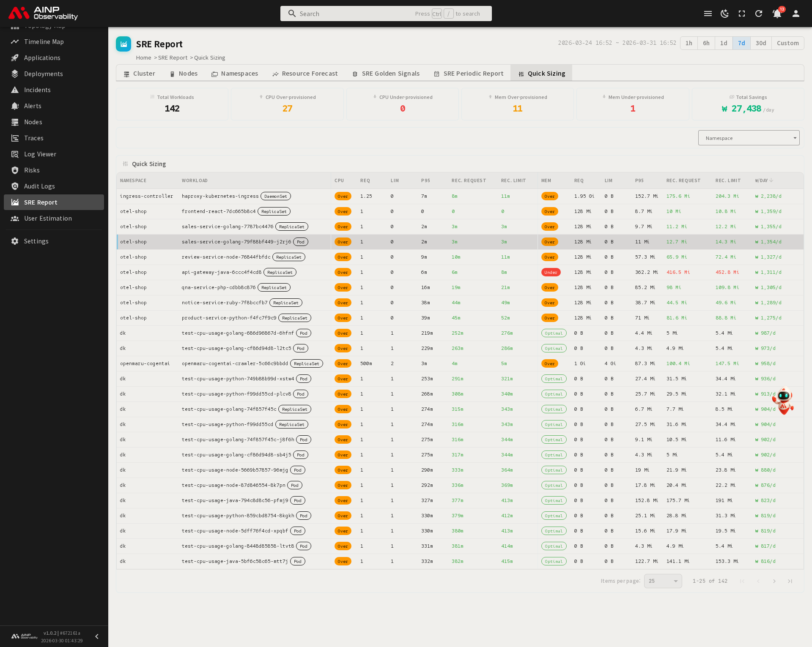Collapse the sidebar with chevron arrow

click(97, 636)
